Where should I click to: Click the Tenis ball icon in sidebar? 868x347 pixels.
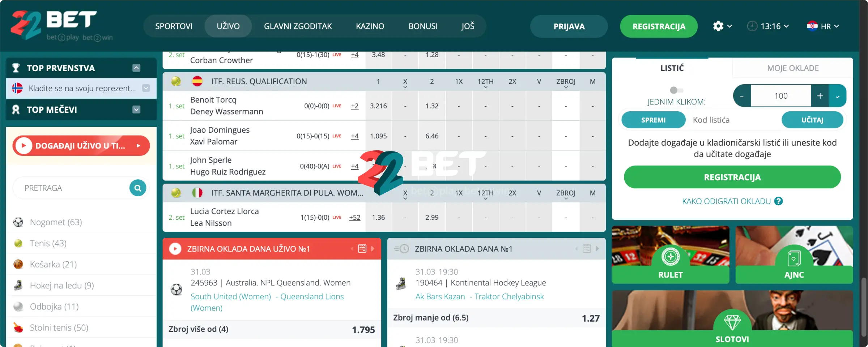(x=18, y=243)
